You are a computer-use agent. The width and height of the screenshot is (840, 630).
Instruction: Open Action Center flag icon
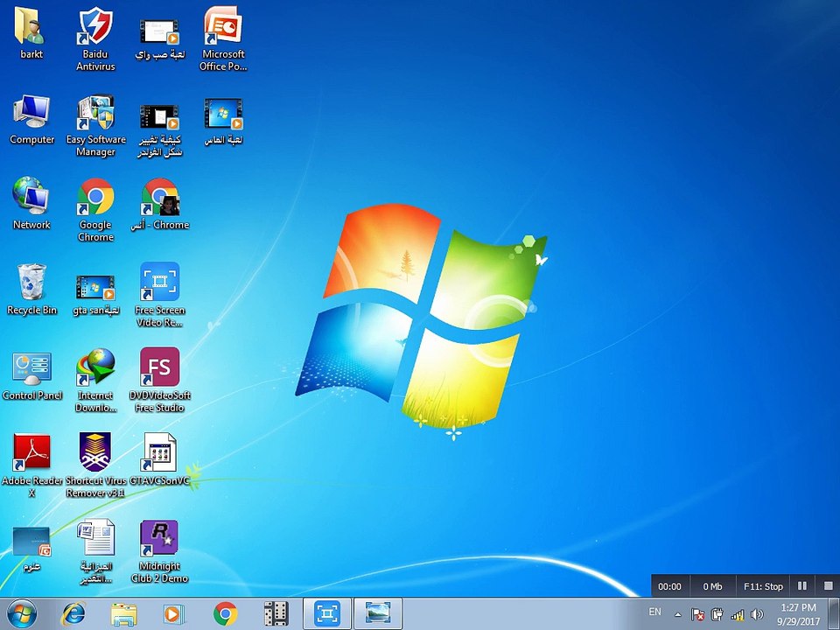tap(697, 614)
